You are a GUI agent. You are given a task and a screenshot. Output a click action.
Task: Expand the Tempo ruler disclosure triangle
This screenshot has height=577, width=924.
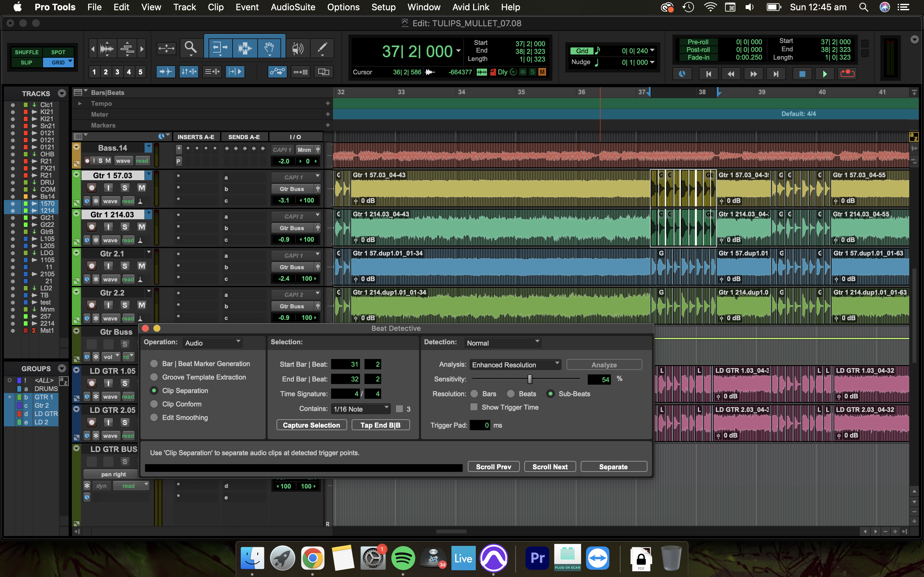tap(80, 104)
